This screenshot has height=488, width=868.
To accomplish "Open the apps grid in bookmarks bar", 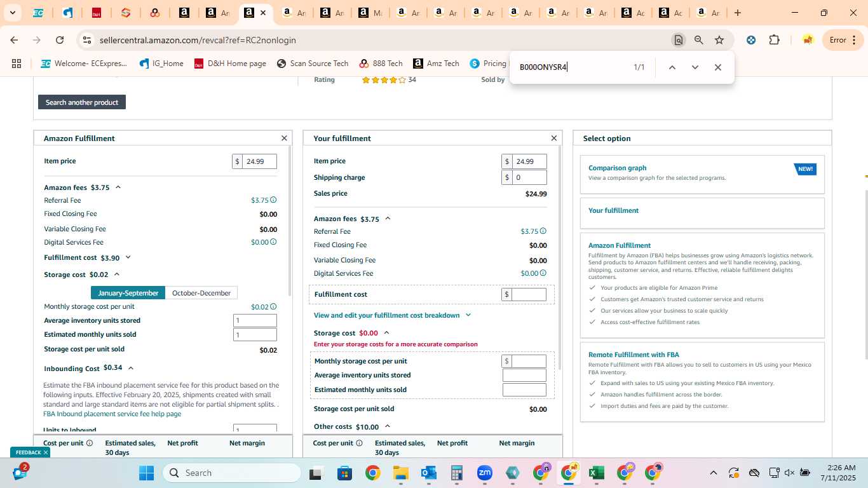I will [x=17, y=64].
